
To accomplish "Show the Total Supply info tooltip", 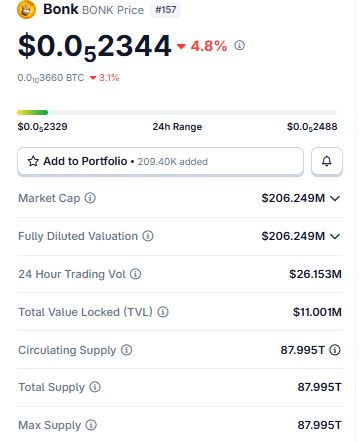I will (x=95, y=387).
